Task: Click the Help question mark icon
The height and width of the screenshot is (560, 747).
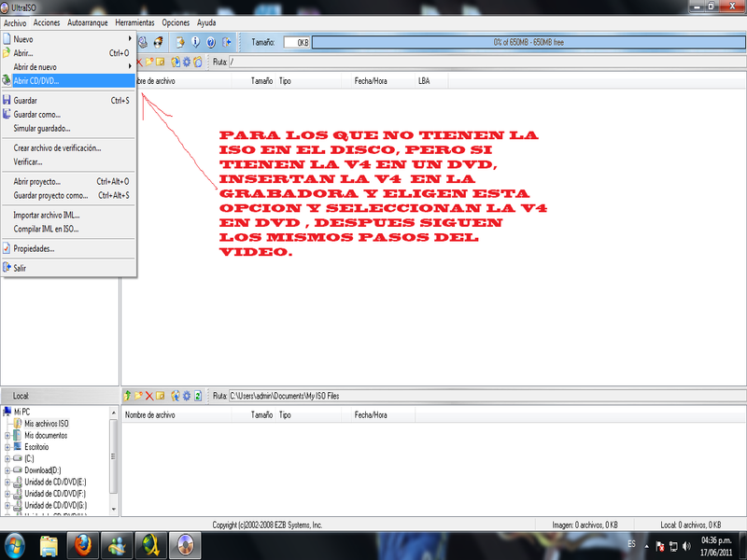Action: [211, 42]
